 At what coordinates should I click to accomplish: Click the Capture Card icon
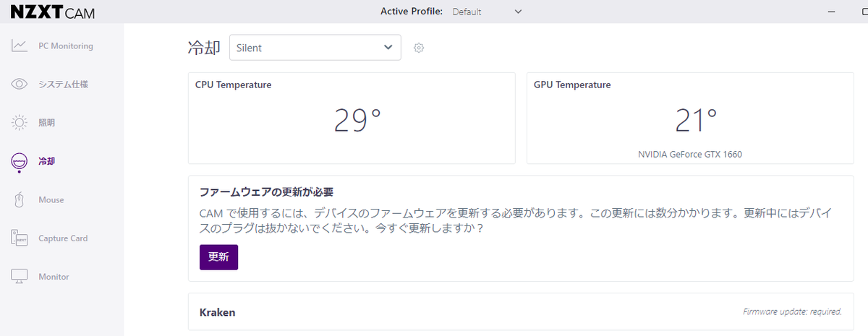[20, 238]
